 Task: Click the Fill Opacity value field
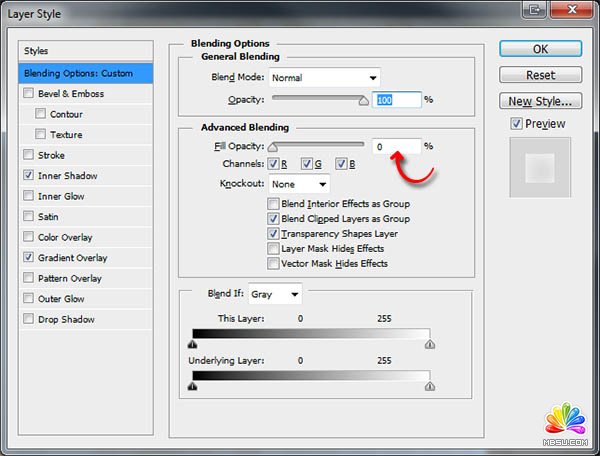coord(396,147)
